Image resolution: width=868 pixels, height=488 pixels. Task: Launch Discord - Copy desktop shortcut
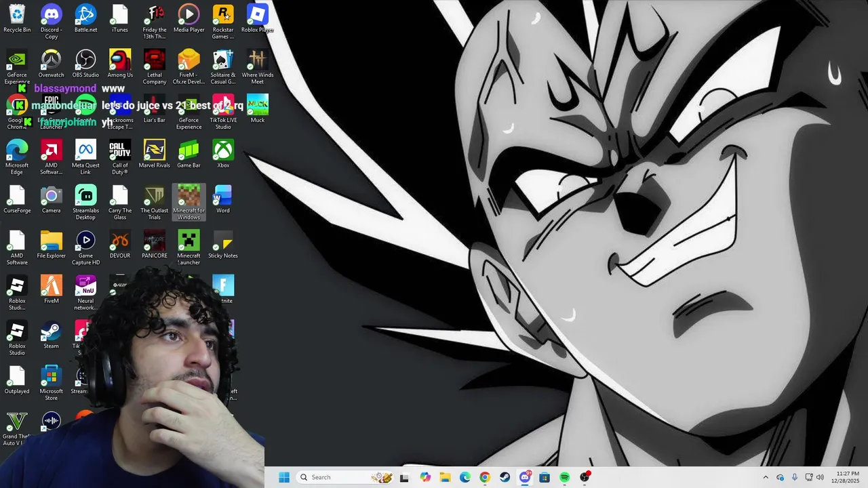pos(51,22)
